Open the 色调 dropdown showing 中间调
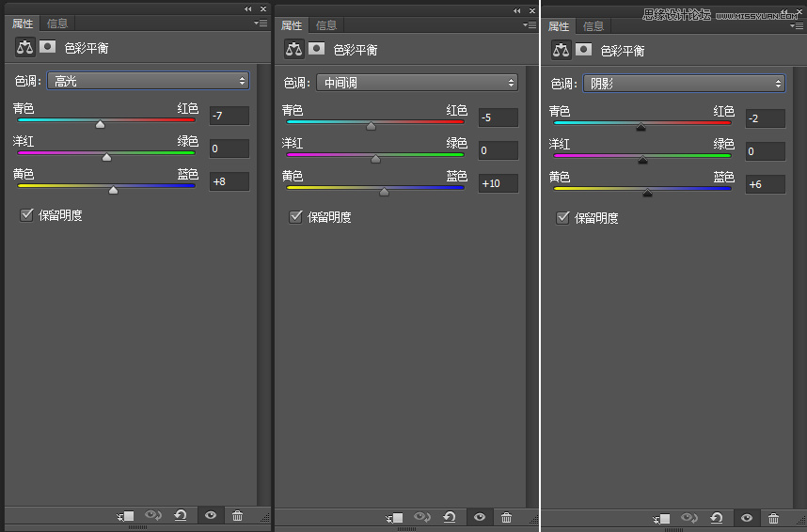 pyautogui.click(x=417, y=83)
